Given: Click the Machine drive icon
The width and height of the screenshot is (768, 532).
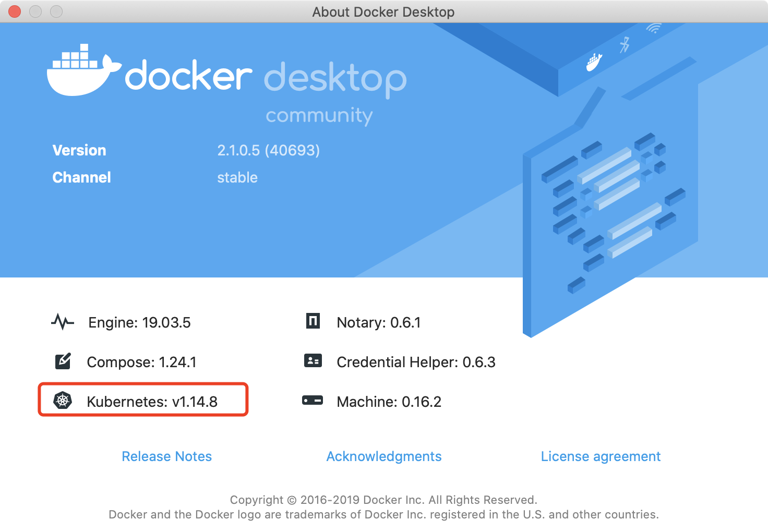Looking at the screenshot, I should click(x=313, y=401).
